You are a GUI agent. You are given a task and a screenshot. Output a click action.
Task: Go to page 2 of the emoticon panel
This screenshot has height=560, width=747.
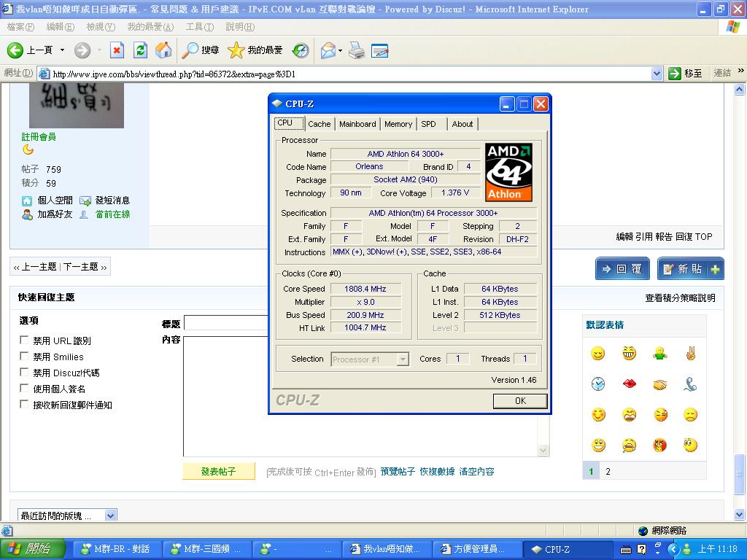[608, 471]
